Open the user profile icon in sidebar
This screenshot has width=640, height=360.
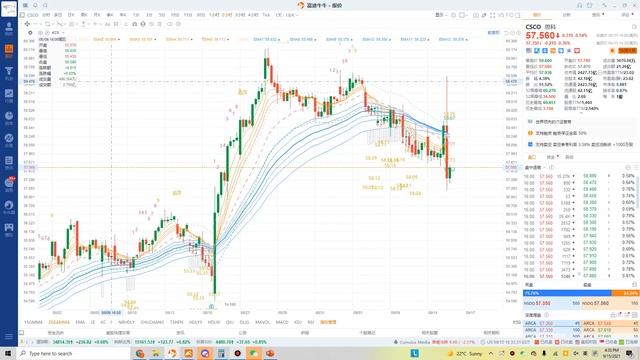pyautogui.click(x=9, y=27)
